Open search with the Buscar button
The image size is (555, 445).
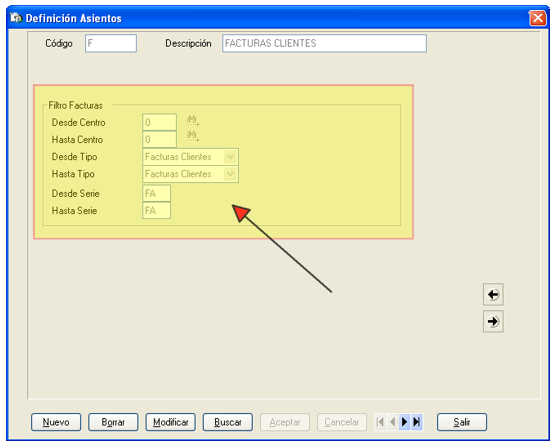point(228,422)
